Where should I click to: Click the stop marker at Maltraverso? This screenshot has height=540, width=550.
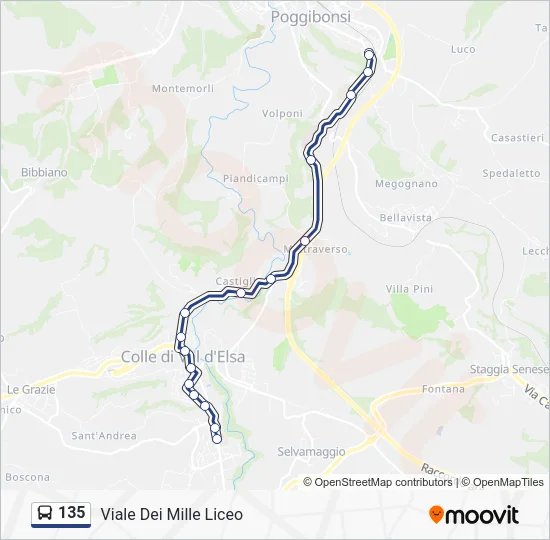(305, 241)
